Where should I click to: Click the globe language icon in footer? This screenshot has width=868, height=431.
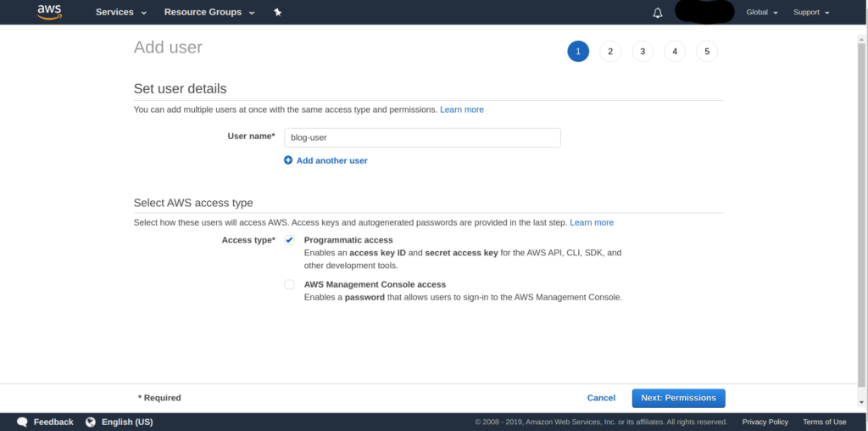(x=91, y=422)
